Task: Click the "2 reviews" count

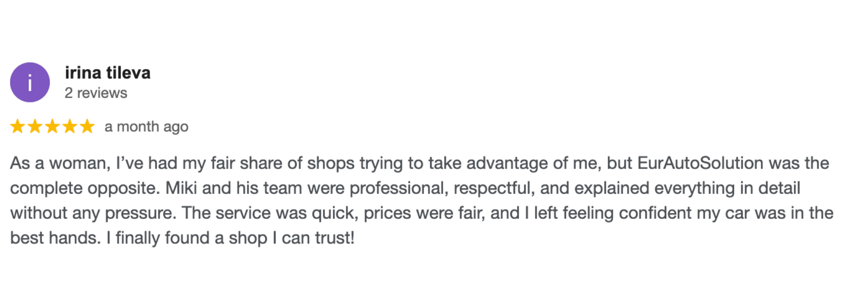Action: pos(96,93)
